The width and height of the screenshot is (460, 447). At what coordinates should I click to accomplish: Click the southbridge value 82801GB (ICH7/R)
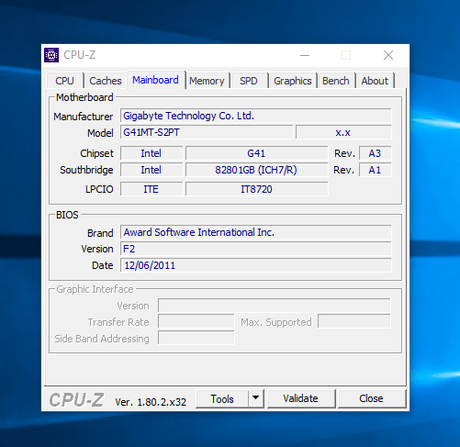256,170
